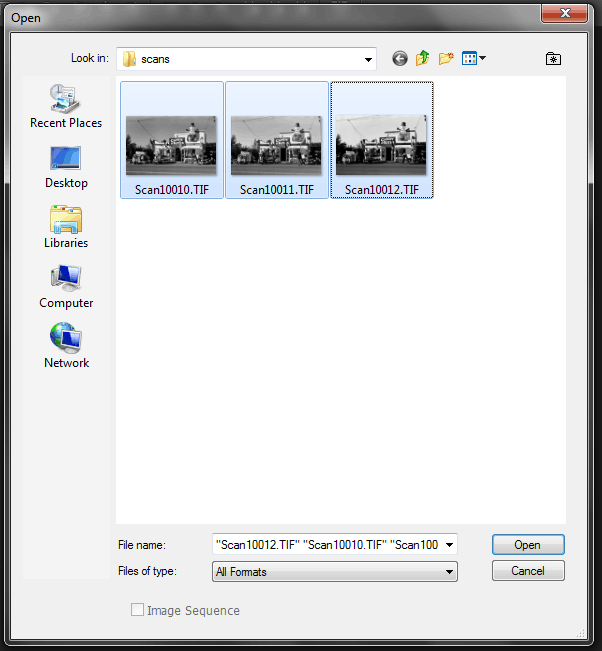Toggle the Image Sequence checkbox
The width and height of the screenshot is (602, 651).
(137, 610)
